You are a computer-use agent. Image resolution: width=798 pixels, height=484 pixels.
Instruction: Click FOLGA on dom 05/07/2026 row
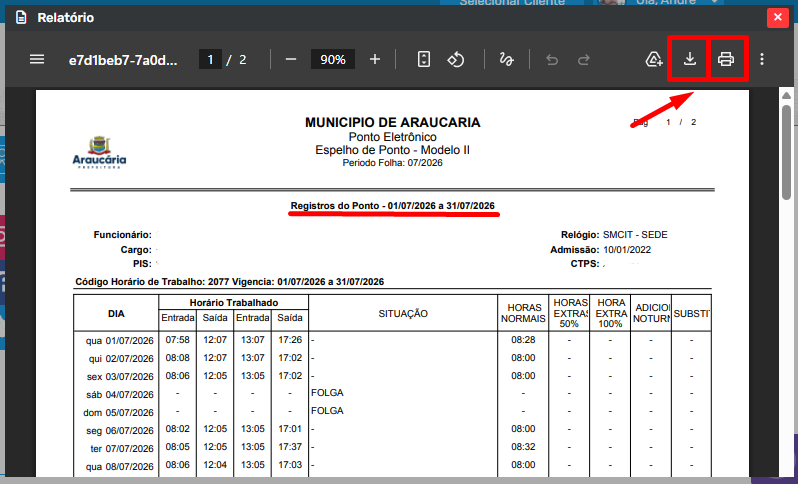[327, 411]
